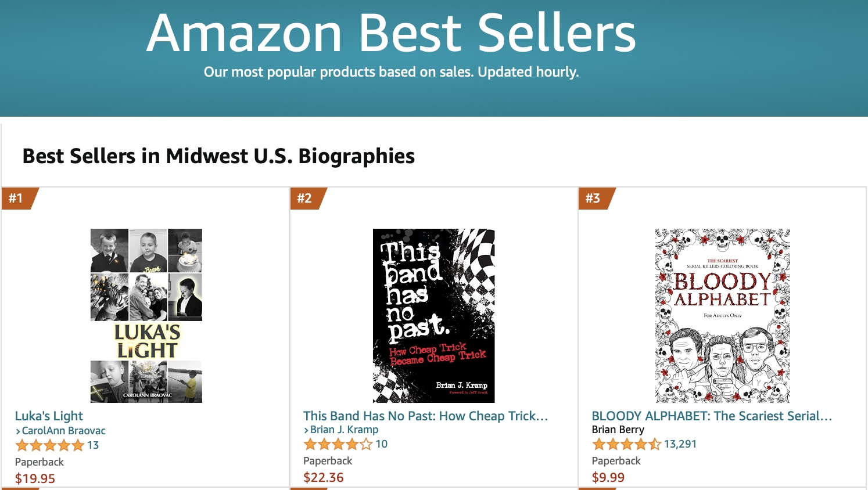
Task: Open the BLOODY ALPHABET title link
Action: click(712, 416)
